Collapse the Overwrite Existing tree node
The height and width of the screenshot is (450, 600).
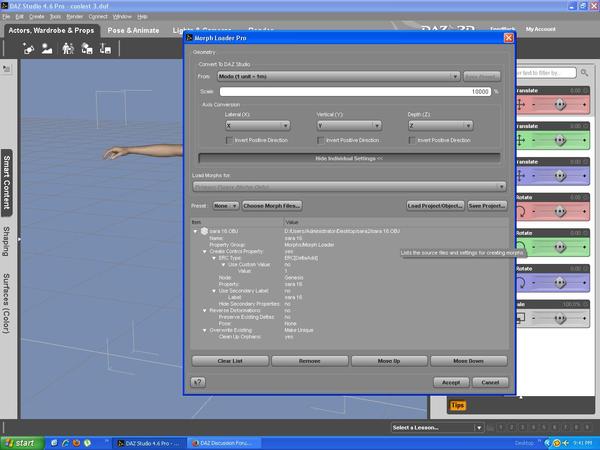(x=205, y=330)
